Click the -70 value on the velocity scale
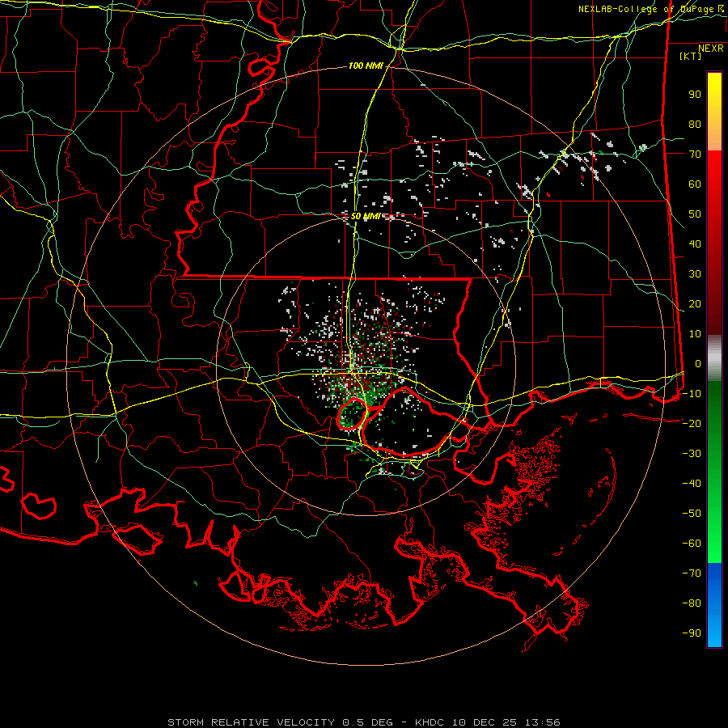Screen dimensions: 728x728 692,573
